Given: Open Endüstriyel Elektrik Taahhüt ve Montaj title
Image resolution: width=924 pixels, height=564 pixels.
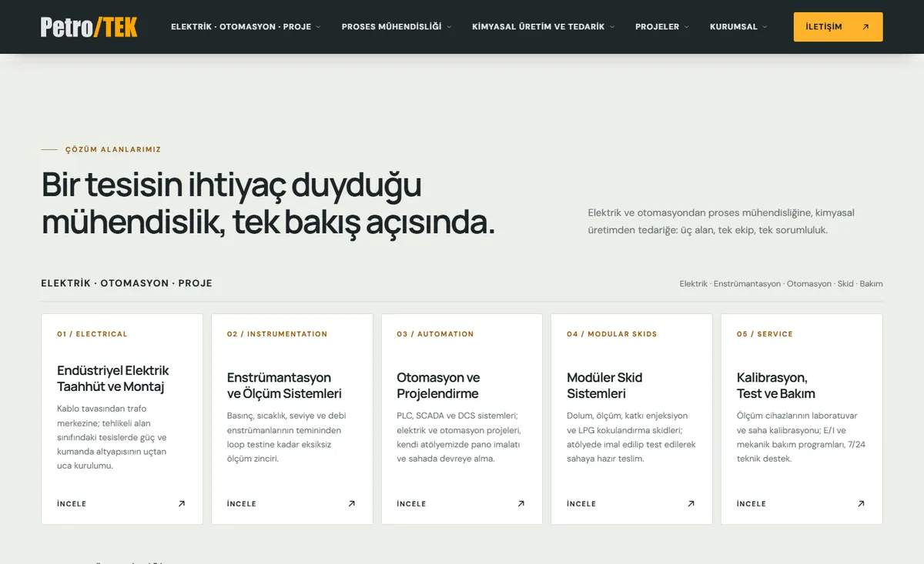Looking at the screenshot, I should coord(113,379).
